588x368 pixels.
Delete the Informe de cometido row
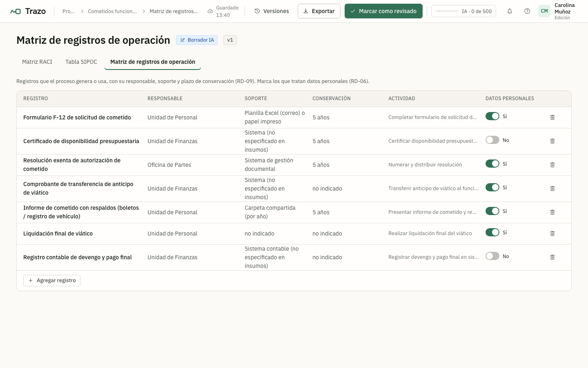coord(552,212)
